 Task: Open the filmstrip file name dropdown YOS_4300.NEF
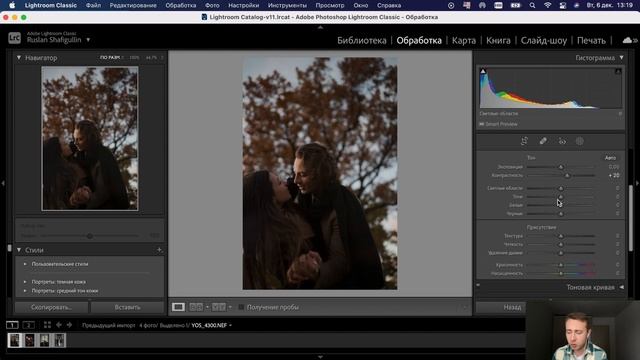[x=230, y=325]
